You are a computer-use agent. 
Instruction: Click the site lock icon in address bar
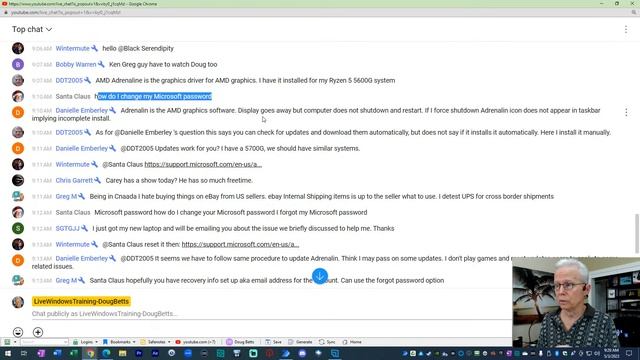pyautogui.click(x=6, y=13)
